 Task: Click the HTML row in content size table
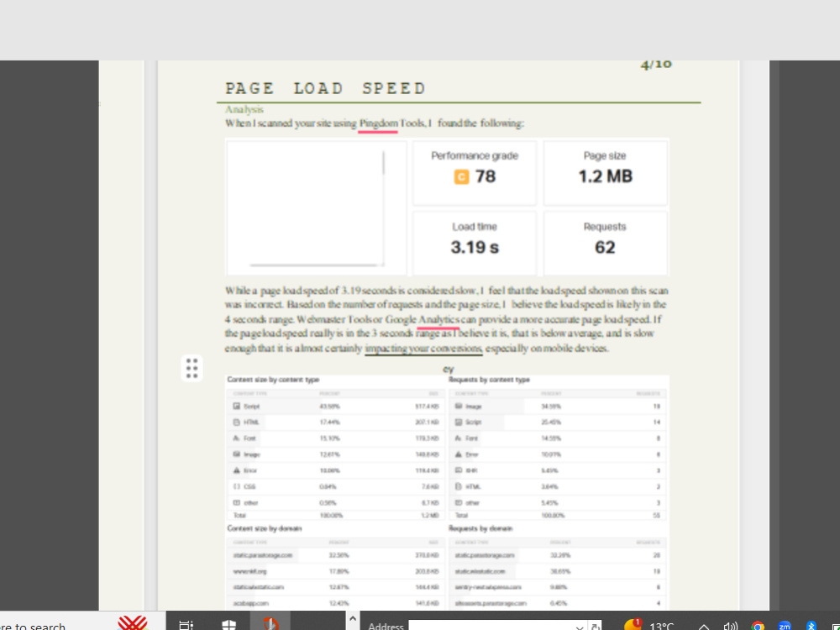pos(336,423)
